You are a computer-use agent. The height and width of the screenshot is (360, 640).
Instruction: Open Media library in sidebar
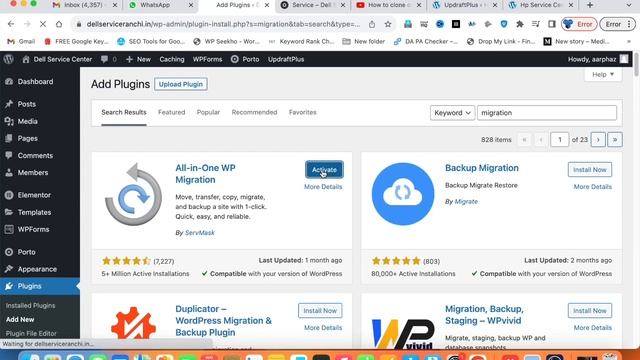pos(27,121)
